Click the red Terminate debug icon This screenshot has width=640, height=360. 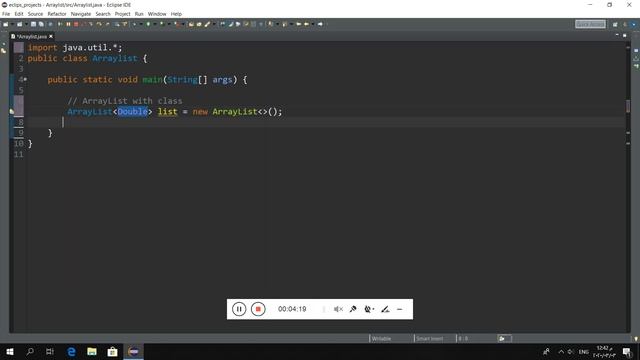[76, 24]
